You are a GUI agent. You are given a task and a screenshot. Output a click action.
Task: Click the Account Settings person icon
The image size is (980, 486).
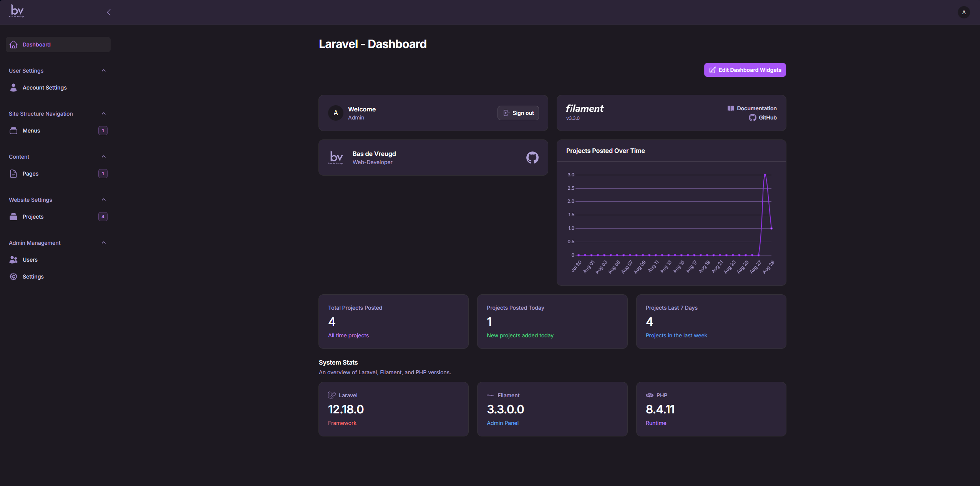pos(13,87)
